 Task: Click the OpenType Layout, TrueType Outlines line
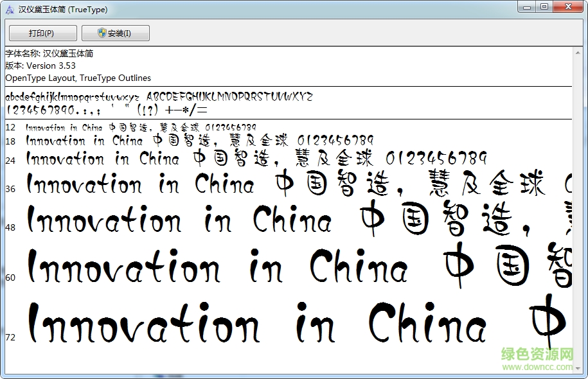(x=78, y=78)
